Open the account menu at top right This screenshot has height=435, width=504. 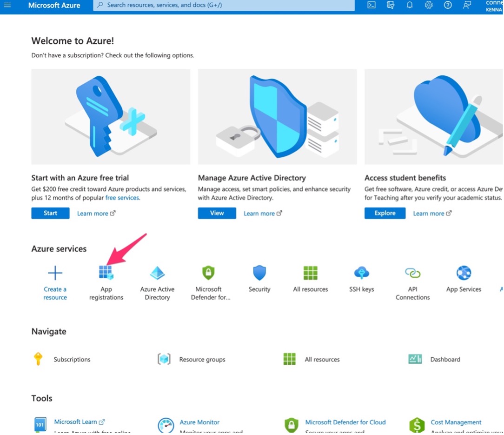click(x=494, y=6)
